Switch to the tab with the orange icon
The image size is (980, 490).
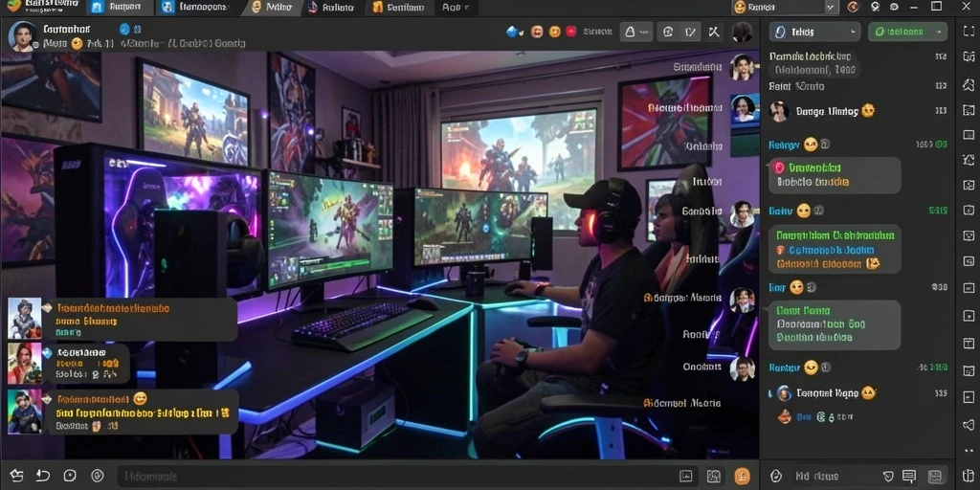(x=399, y=8)
